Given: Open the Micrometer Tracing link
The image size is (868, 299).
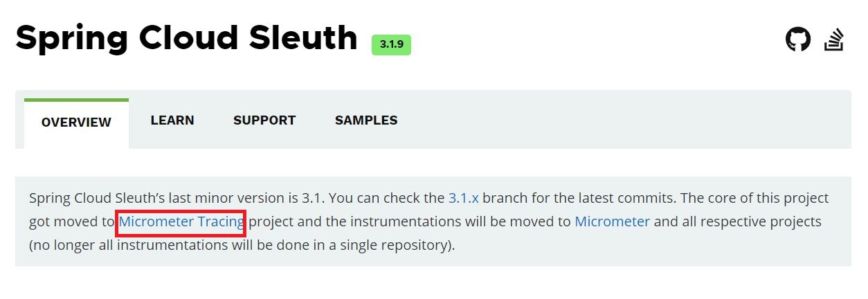Looking at the screenshot, I should pyautogui.click(x=181, y=222).
